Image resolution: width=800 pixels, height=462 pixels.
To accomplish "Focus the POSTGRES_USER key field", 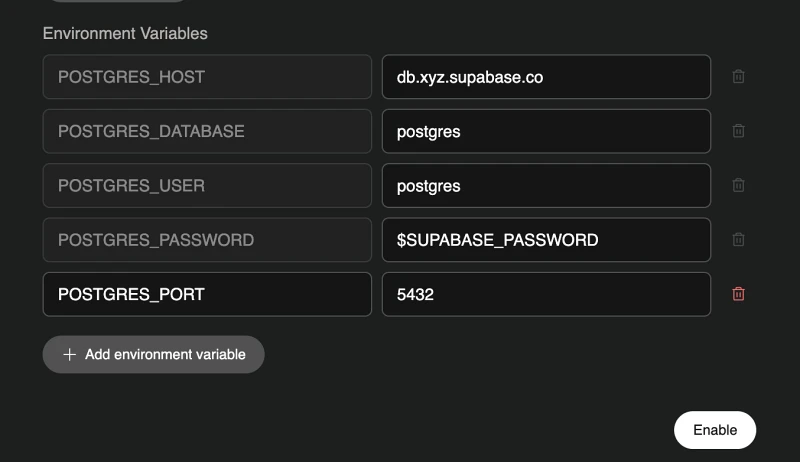I will (207, 186).
